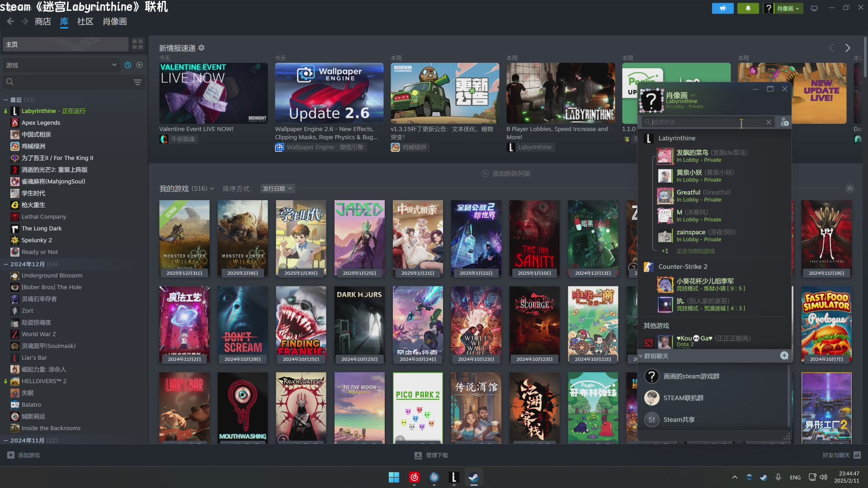
Task: Open the 肖像画 account dropdown
Action: pos(788,9)
